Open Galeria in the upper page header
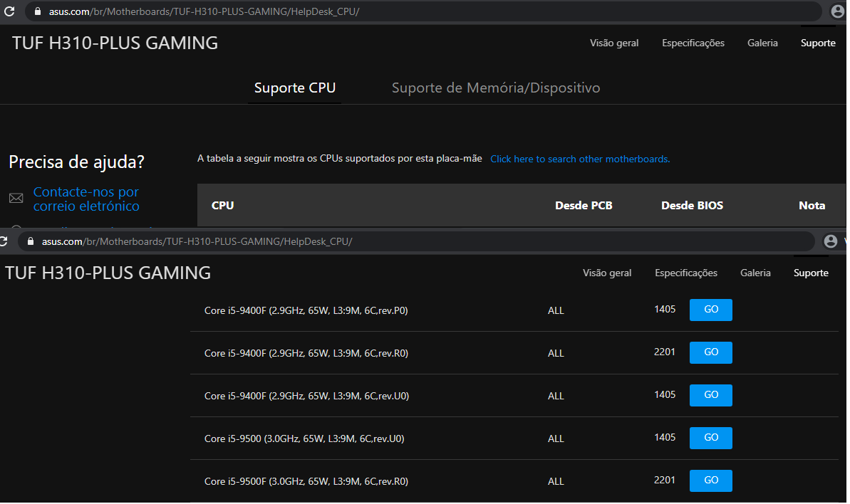This screenshot has width=850, height=504. 763,43
